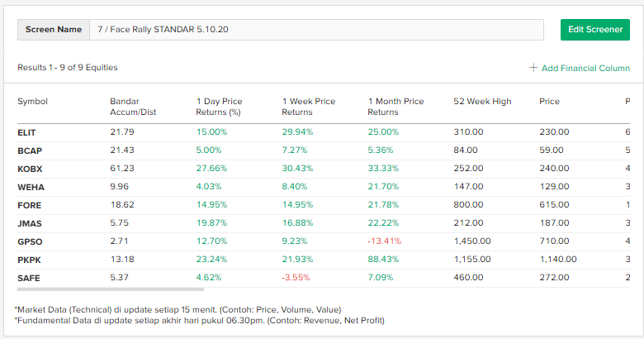644x339 pixels.
Task: Click the Add Financial Column link
Action: [x=585, y=68]
